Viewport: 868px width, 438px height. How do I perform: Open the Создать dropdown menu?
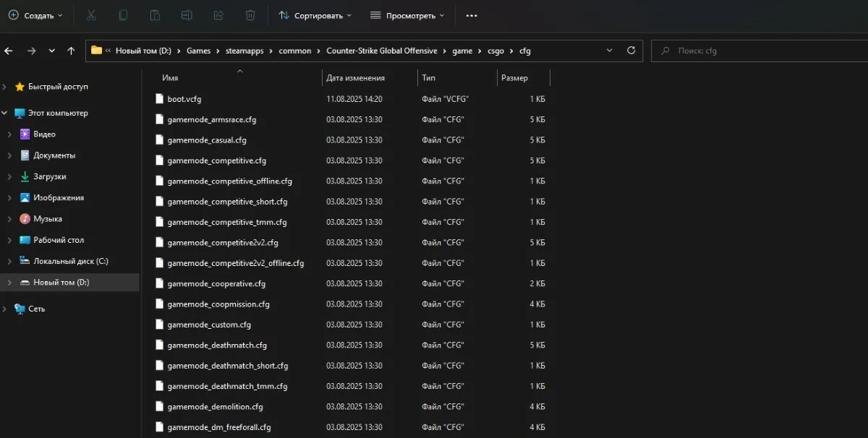click(35, 15)
